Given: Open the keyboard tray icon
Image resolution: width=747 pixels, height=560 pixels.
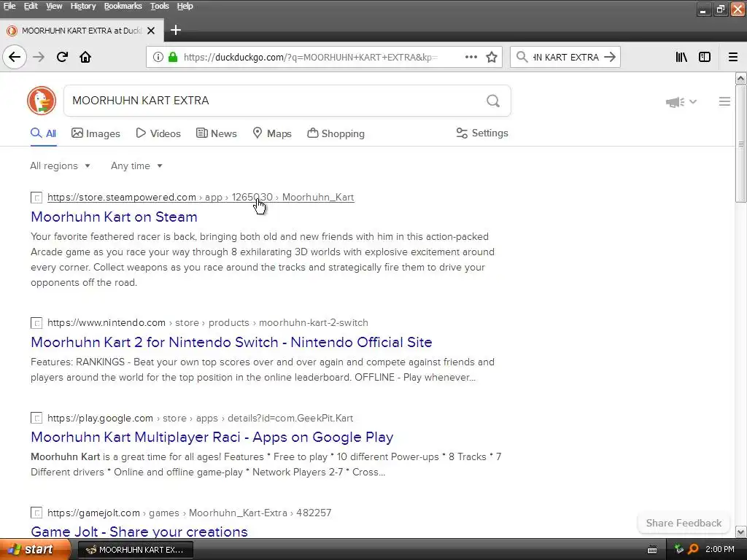Looking at the screenshot, I should [652, 550].
